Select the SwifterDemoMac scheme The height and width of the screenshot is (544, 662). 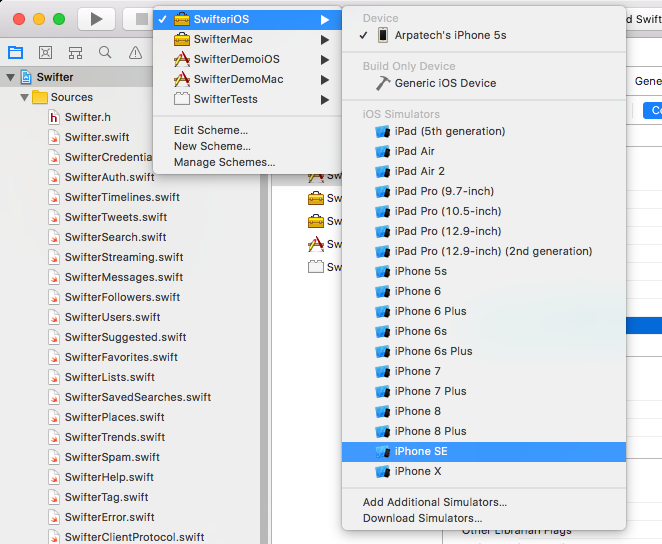(x=247, y=79)
